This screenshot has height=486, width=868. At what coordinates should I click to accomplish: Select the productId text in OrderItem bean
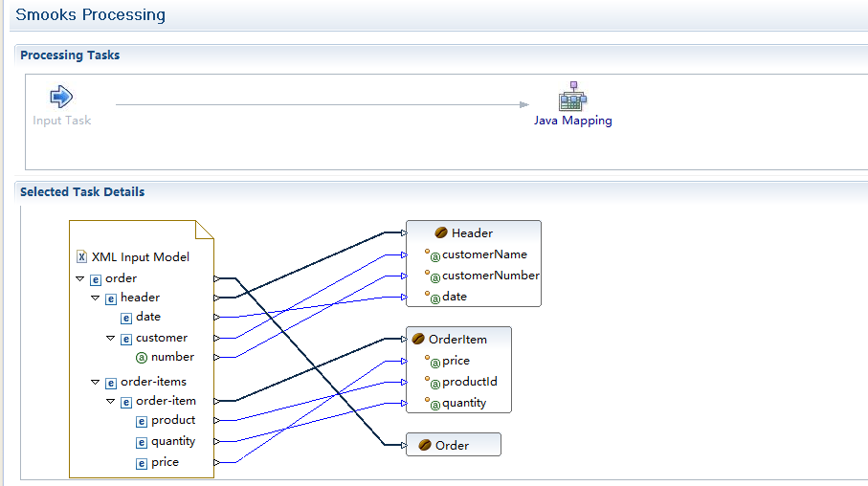point(470,382)
